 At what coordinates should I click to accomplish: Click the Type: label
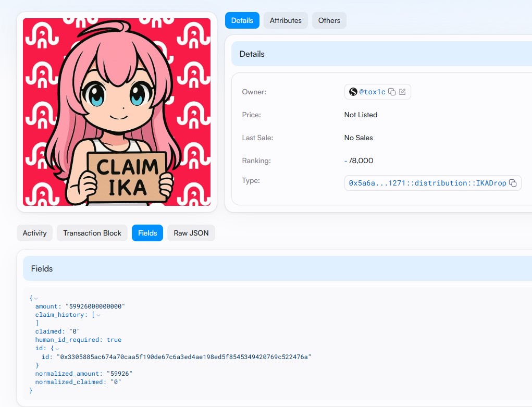[x=251, y=181]
